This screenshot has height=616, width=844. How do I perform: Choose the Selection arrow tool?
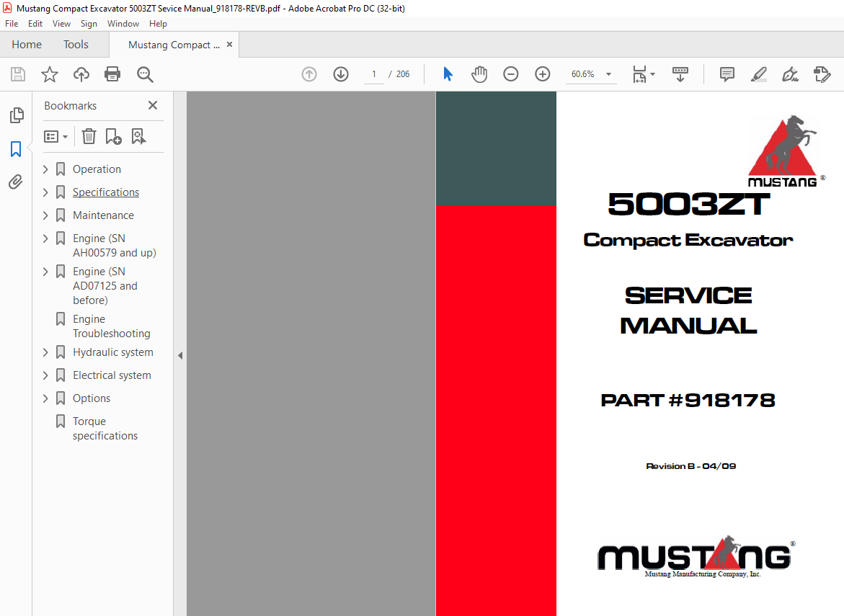click(x=448, y=74)
